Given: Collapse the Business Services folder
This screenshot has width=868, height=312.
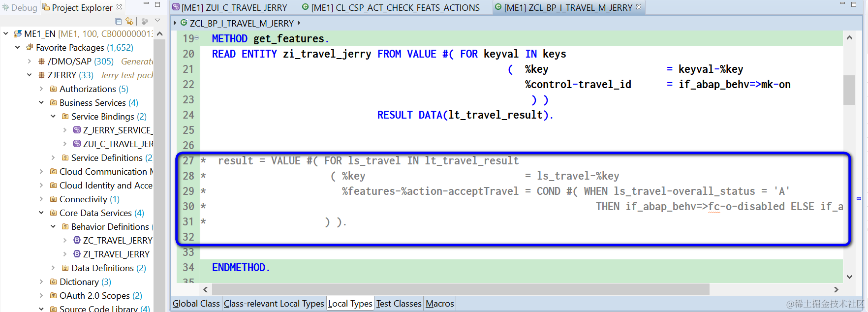Looking at the screenshot, I should click(x=41, y=103).
